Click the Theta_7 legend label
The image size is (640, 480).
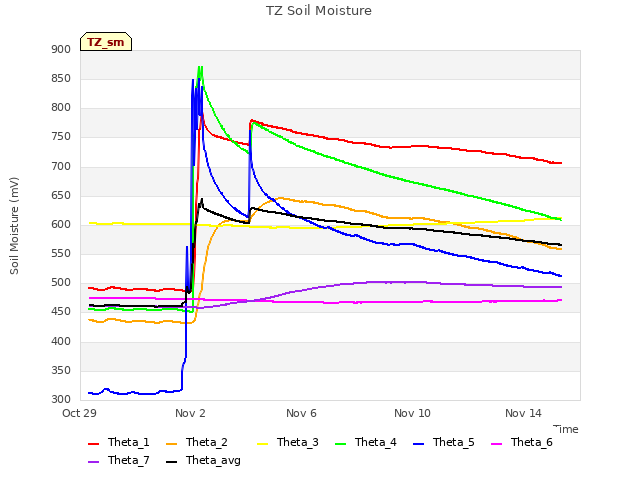(x=129, y=460)
